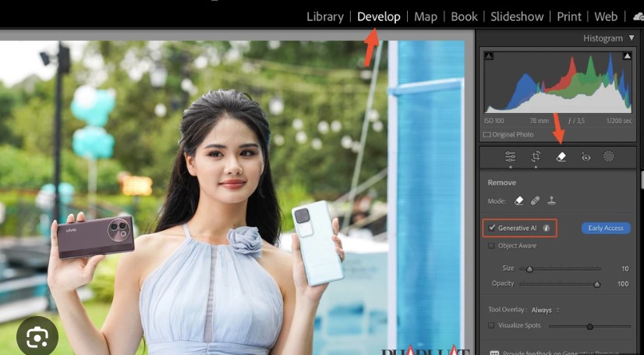Viewport: 644px width, 355px height.
Task: Click the ISO 100 readout
Action: pyautogui.click(x=494, y=121)
